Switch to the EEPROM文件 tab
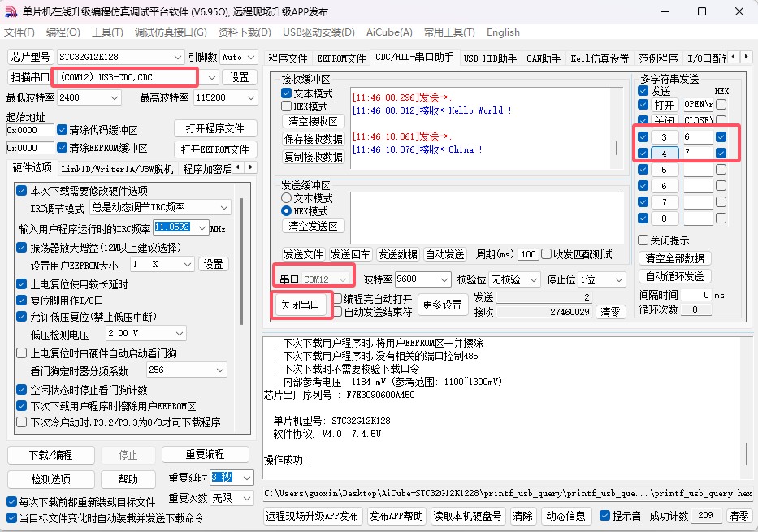Viewport: 758px width, 532px height. 341,58
